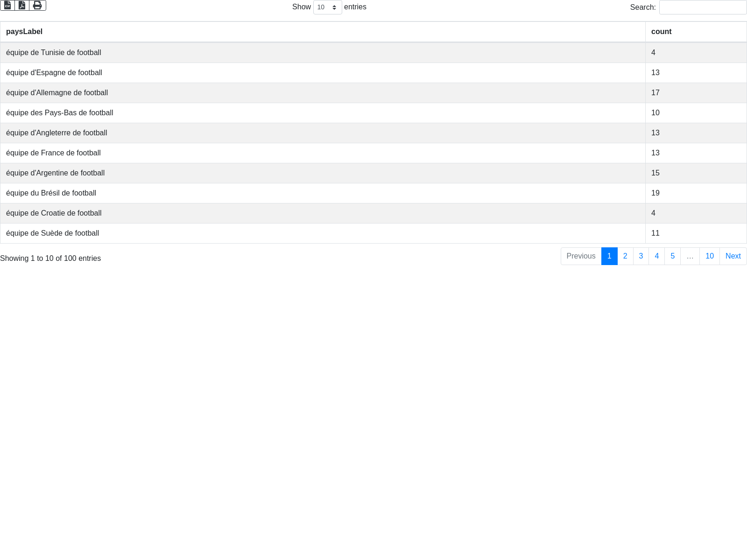Go to page 2 of results
747x560 pixels.
coord(625,256)
